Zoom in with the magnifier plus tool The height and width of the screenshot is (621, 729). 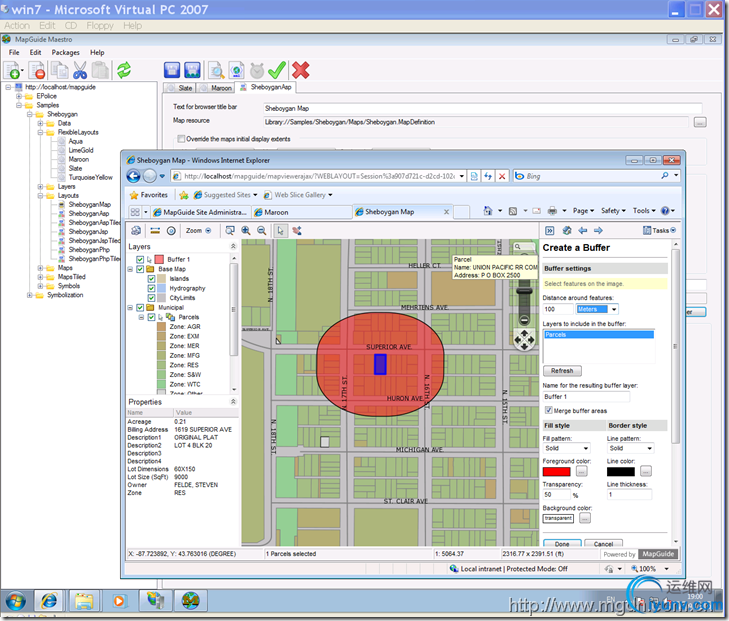click(246, 230)
